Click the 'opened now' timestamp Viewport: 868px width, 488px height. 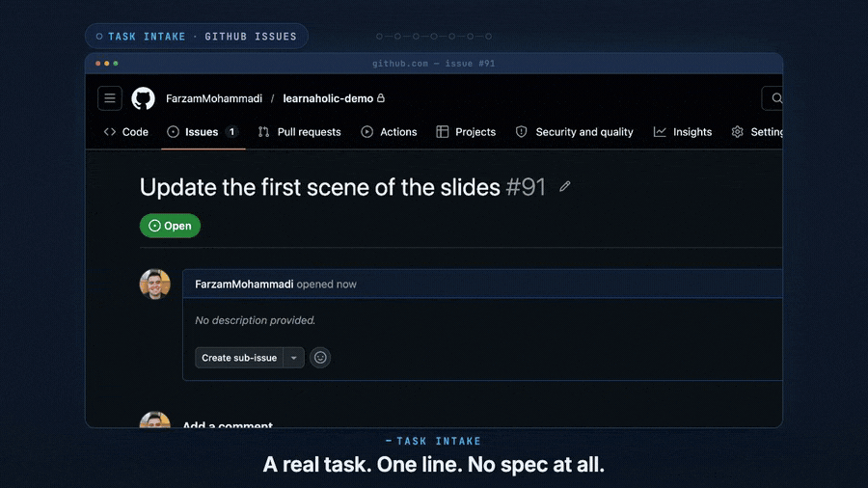coord(327,284)
